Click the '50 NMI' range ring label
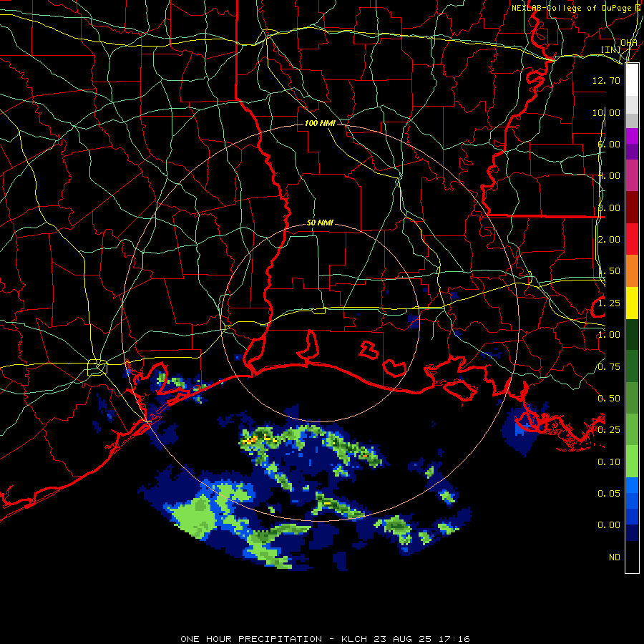 (x=320, y=223)
